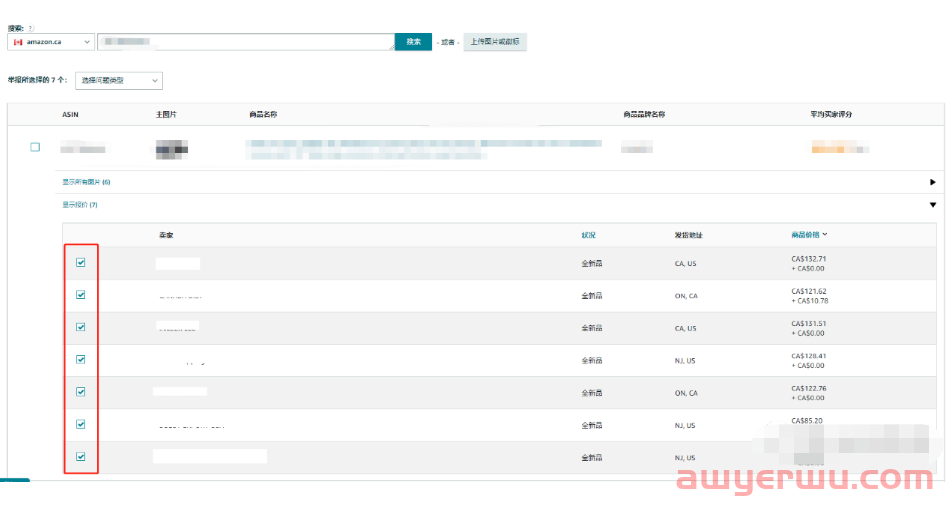Uncheck the seller offer priced CA$128.41

[81, 360]
